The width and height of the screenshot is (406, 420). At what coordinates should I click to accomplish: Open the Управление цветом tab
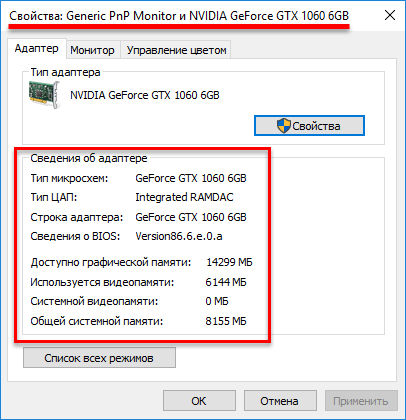(176, 50)
